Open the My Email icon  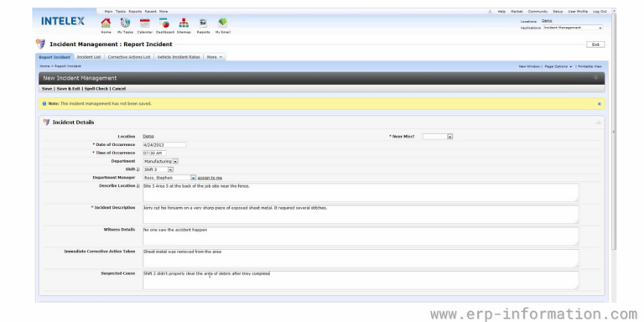click(x=222, y=23)
